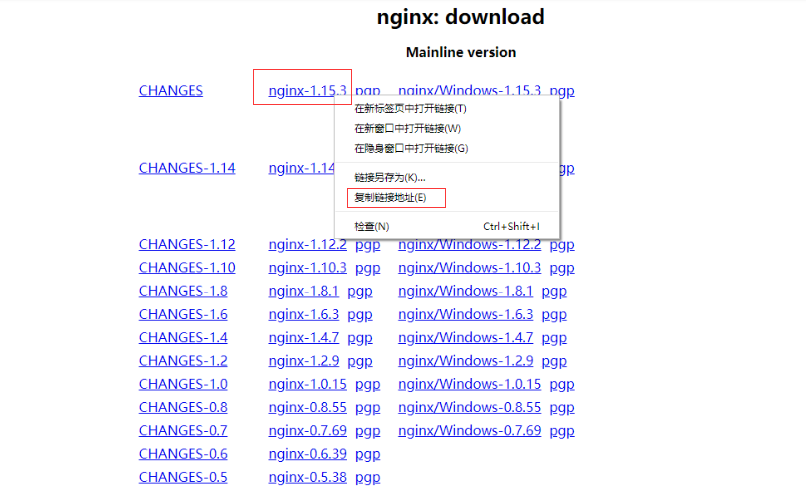Open nginx/Windows-1.10.3 link
Screen dimensions: 806x501
(x=469, y=268)
